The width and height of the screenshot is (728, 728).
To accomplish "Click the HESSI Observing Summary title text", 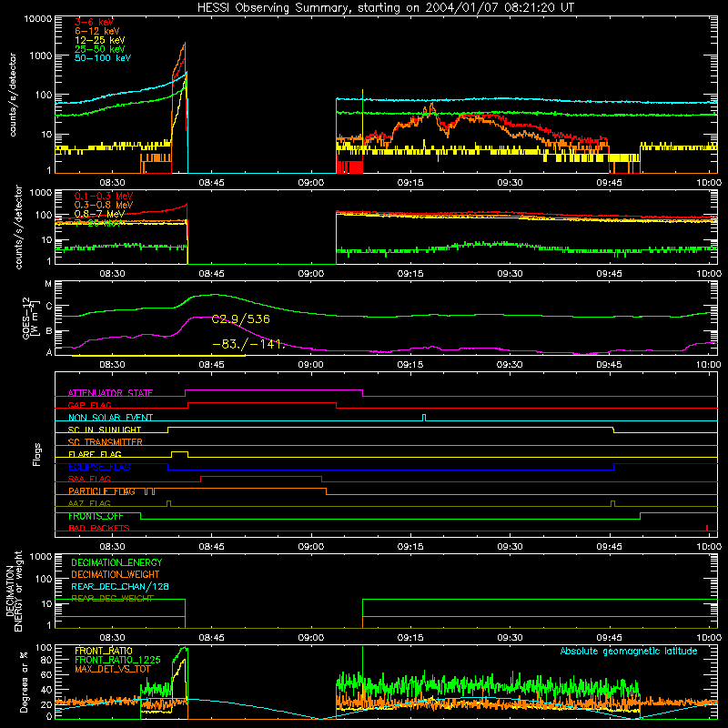I will click(386, 8).
